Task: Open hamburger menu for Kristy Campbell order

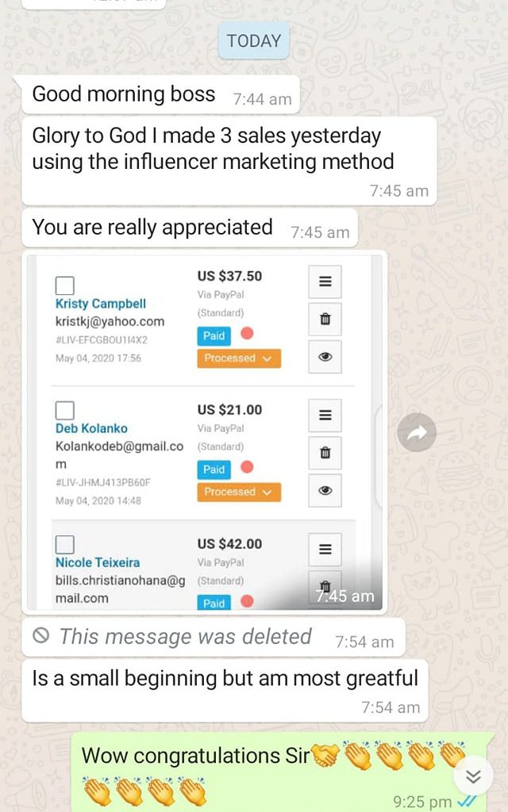Action: click(x=325, y=282)
